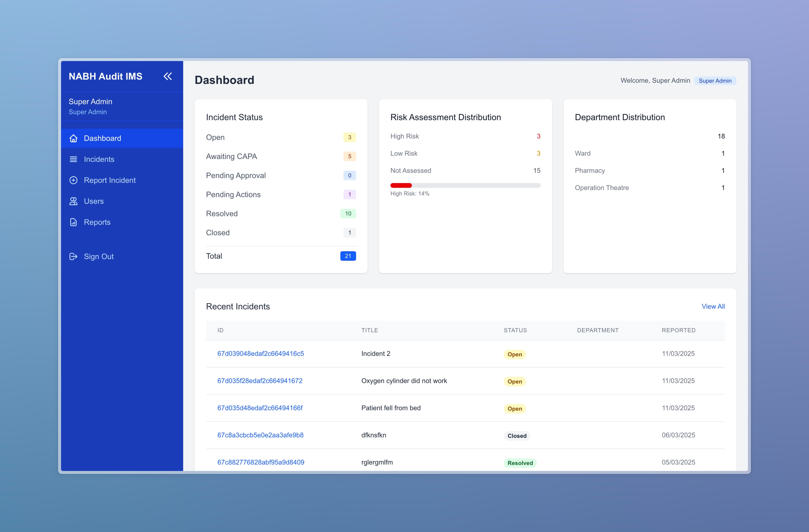Click the Report Incident plus-circle icon
The width and height of the screenshot is (809, 532).
tap(74, 180)
